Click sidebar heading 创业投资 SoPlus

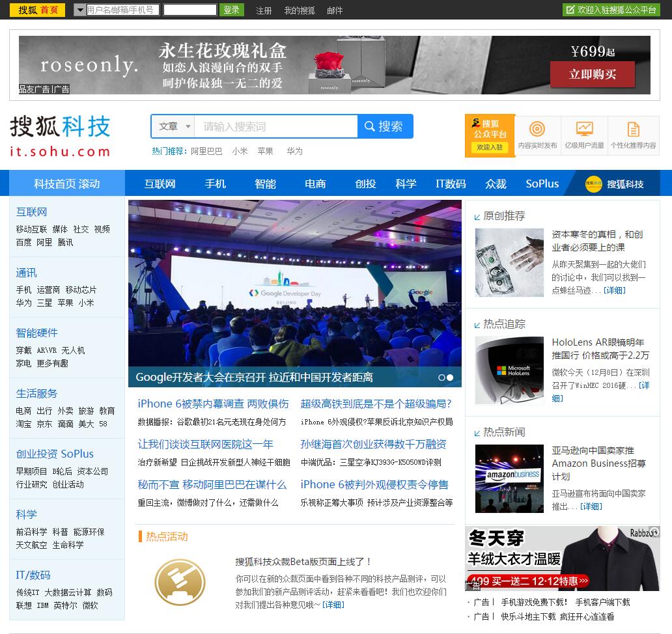(55, 454)
